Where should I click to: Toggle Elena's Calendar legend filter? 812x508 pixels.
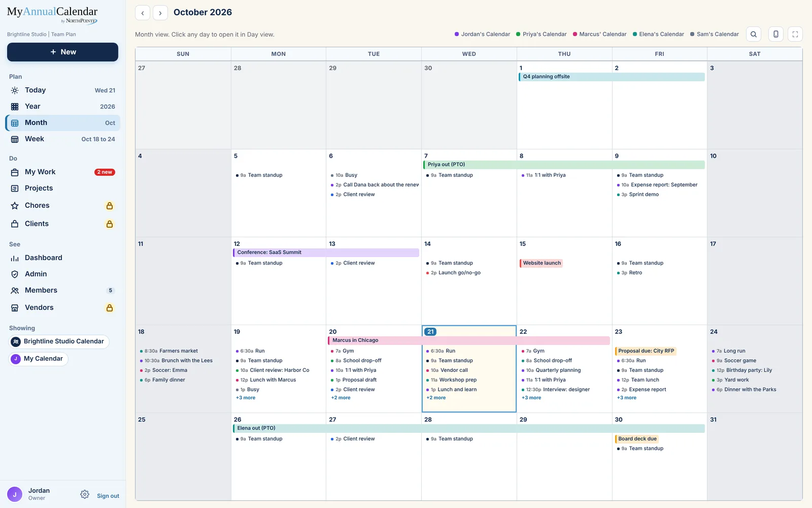point(658,35)
